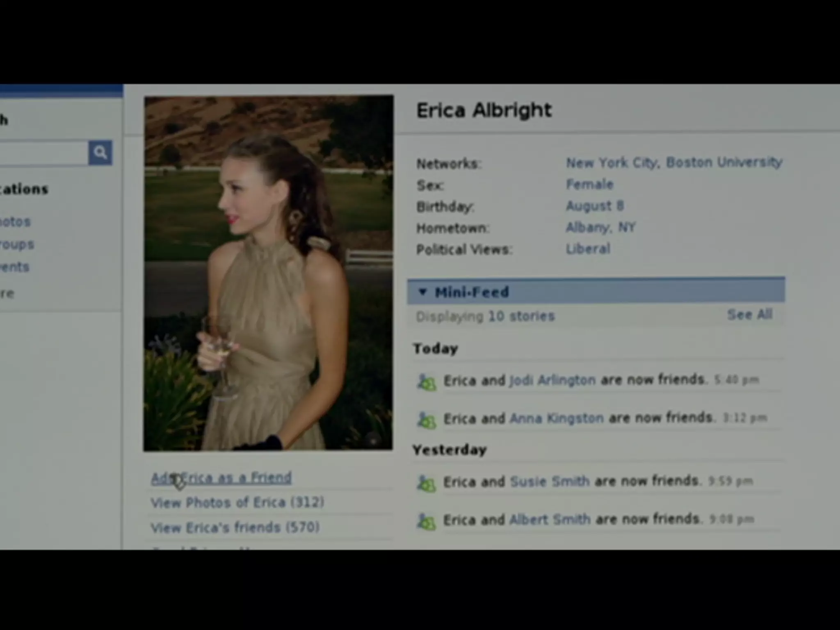Click the search magnifier button
The height and width of the screenshot is (630, 840).
pyautogui.click(x=100, y=153)
